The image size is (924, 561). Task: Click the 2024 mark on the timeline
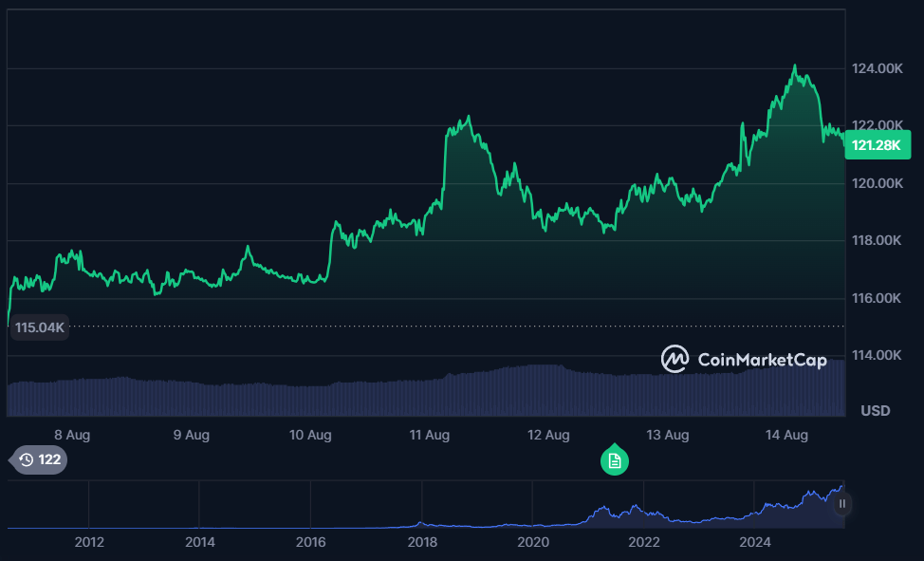click(x=755, y=541)
